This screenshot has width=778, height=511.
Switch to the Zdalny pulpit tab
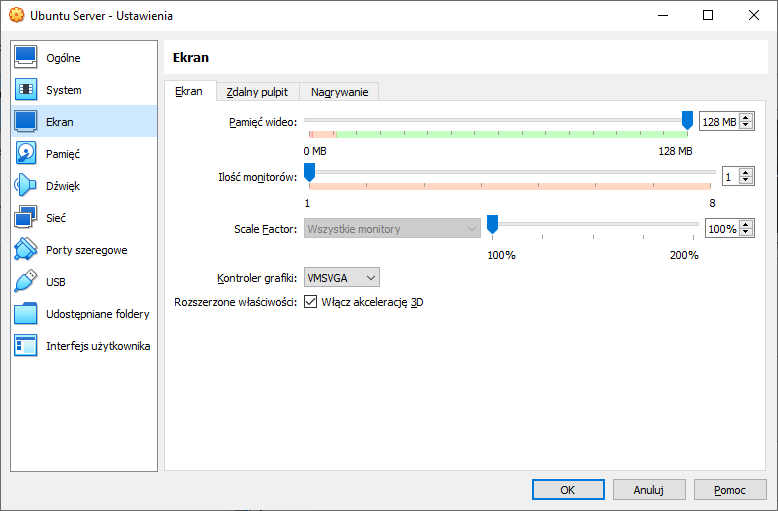257,92
